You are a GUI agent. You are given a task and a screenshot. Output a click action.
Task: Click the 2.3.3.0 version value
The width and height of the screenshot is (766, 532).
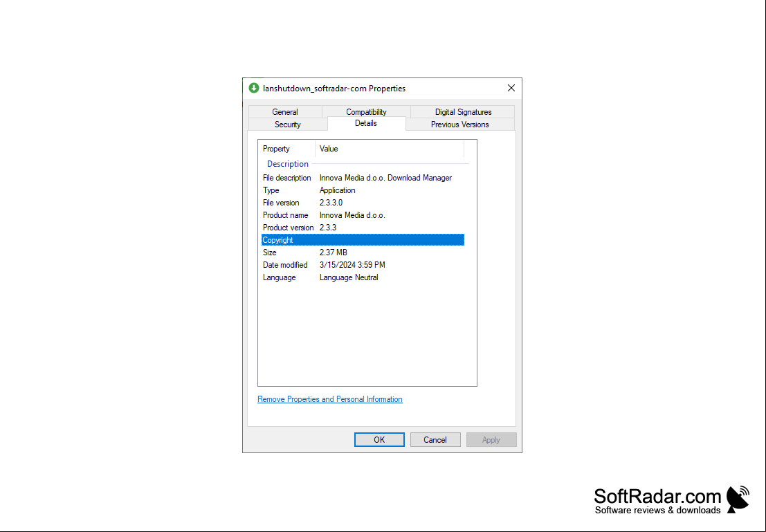coord(331,203)
